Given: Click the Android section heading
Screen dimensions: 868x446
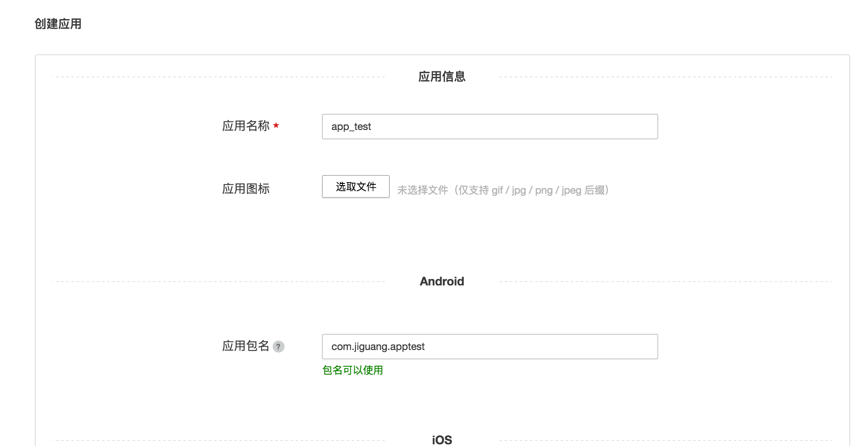Looking at the screenshot, I should (442, 282).
